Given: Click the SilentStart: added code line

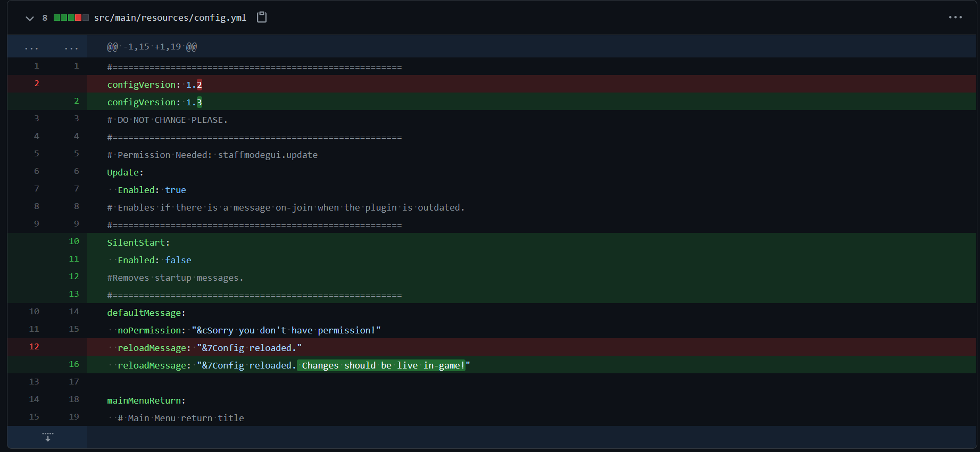Looking at the screenshot, I should coord(138,242).
